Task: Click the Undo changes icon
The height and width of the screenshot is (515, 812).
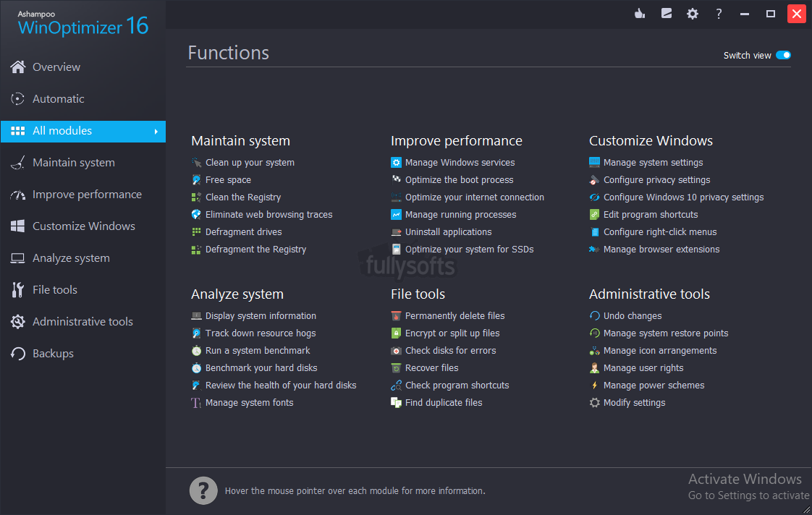Action: point(594,316)
